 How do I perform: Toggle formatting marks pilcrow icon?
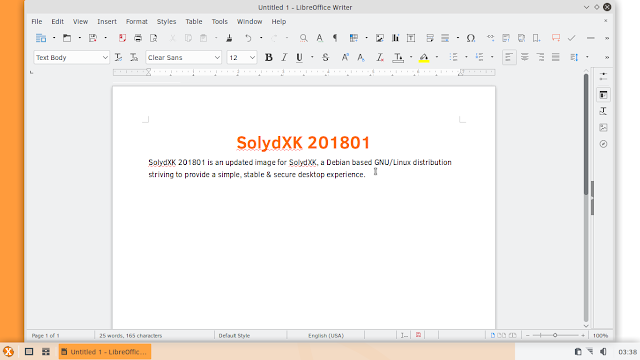click(x=335, y=38)
